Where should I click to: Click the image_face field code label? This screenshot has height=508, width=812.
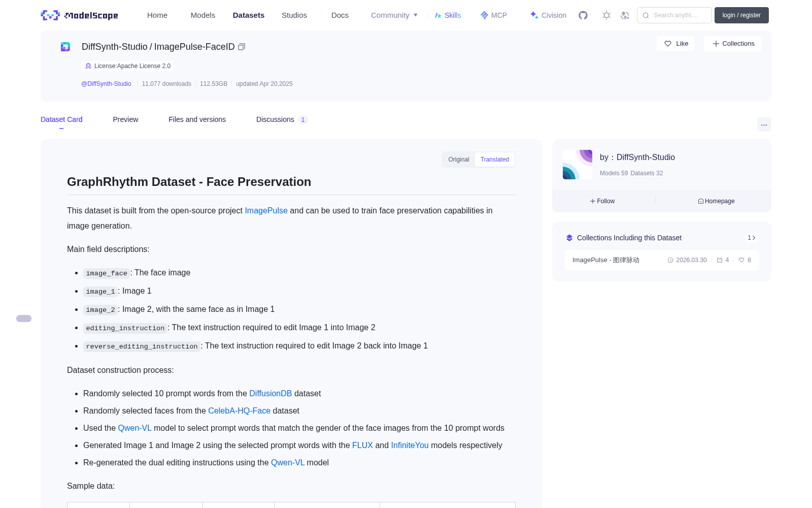107,273
